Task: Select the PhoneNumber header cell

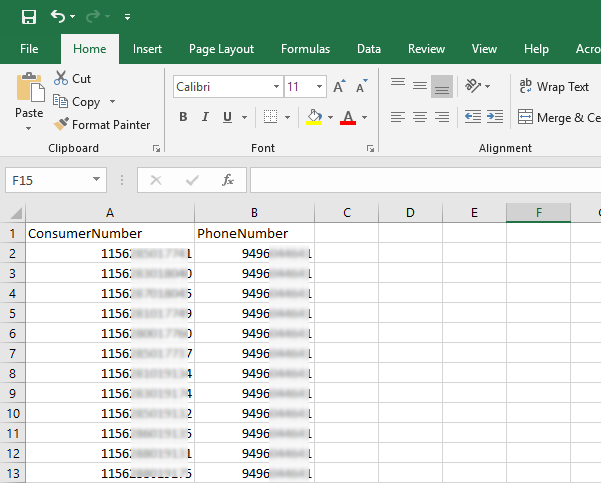Action: pos(254,233)
